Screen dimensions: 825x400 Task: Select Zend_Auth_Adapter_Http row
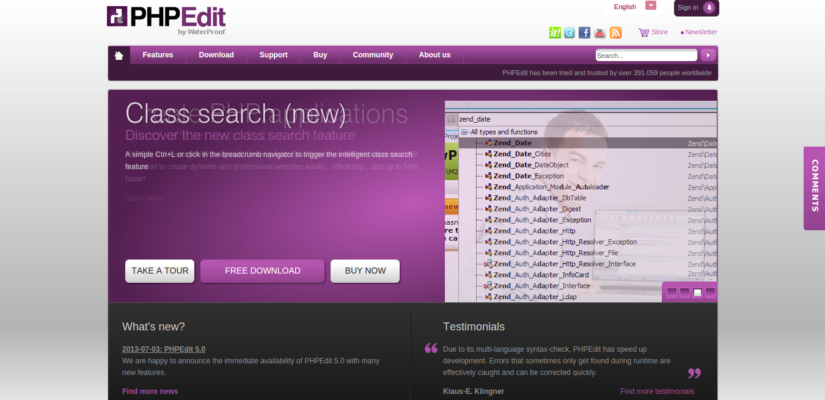[588, 231]
